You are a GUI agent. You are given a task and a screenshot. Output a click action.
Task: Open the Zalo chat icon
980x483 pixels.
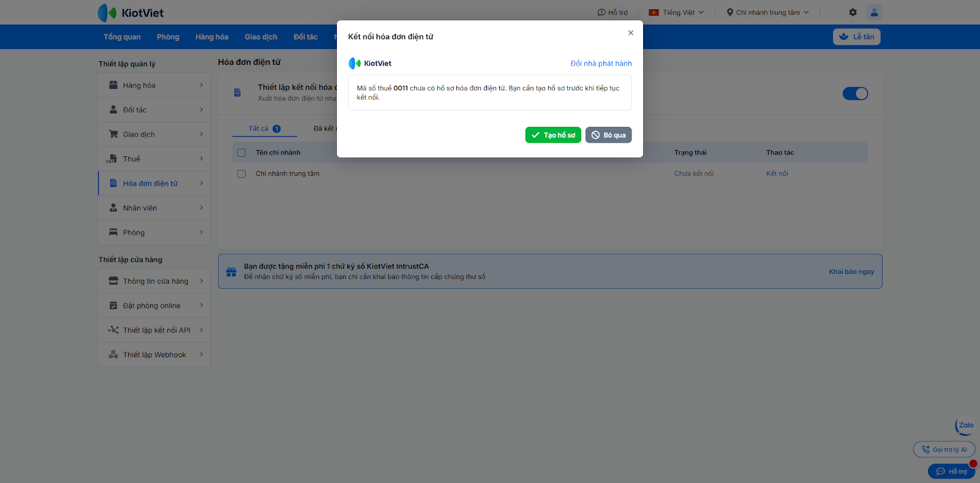[x=965, y=426]
